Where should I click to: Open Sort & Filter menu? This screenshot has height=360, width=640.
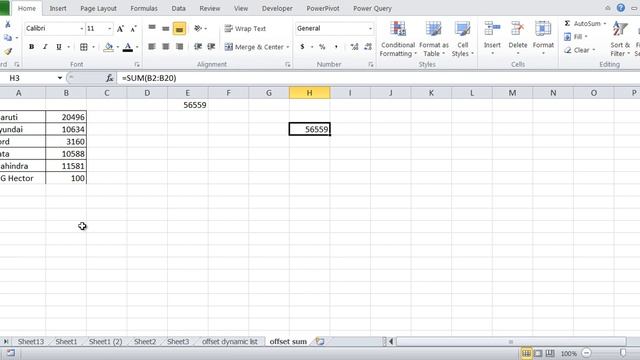[x=620, y=39]
